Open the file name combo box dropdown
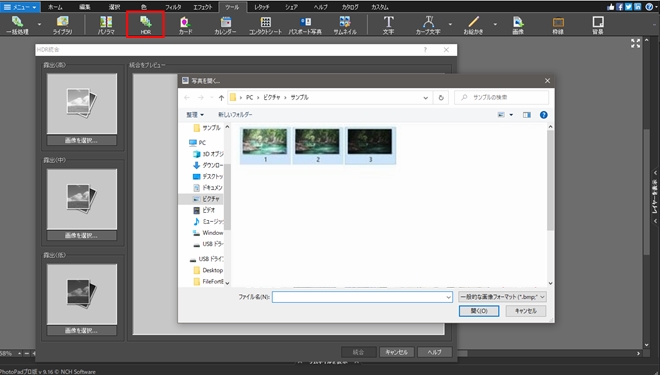 [448, 297]
